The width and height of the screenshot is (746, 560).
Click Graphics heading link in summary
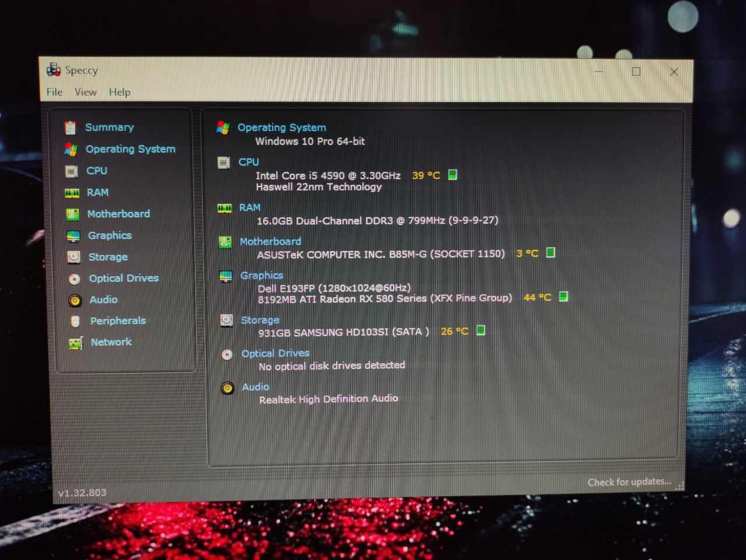pos(262,276)
